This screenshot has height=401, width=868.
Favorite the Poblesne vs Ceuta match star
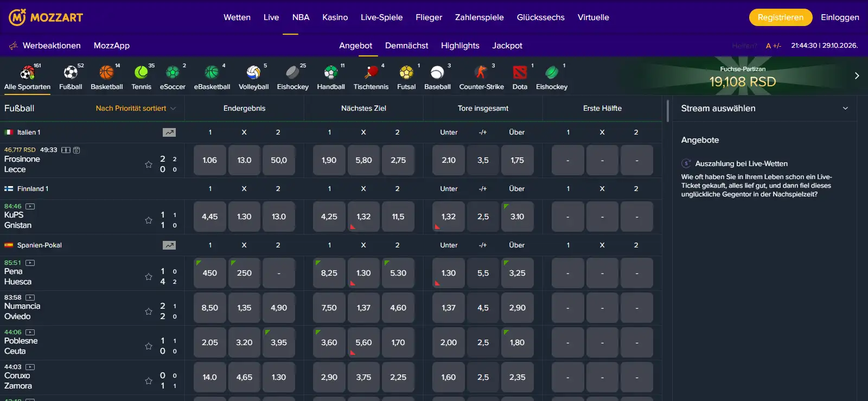point(149,346)
